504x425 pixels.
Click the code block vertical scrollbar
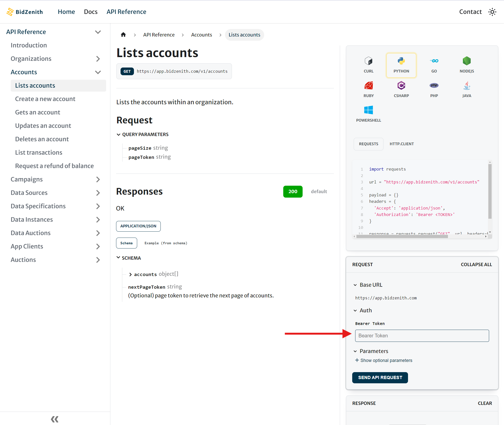coord(490,191)
